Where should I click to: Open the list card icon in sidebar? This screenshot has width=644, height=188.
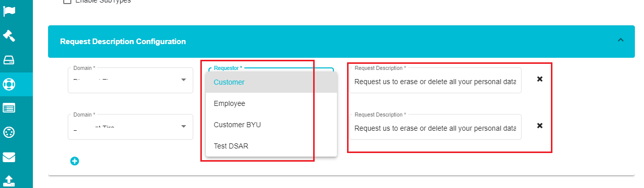(9, 108)
